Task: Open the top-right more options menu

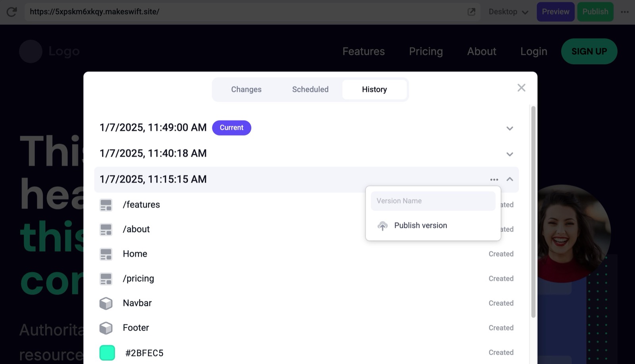Action: pos(625,12)
